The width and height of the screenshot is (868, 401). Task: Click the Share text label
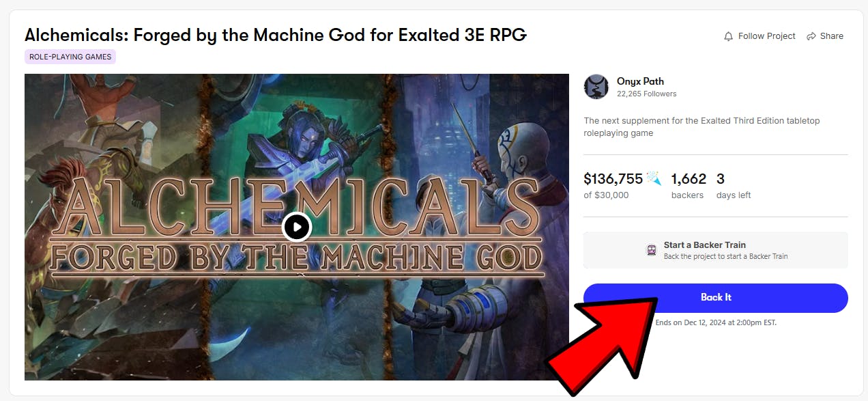click(x=832, y=36)
